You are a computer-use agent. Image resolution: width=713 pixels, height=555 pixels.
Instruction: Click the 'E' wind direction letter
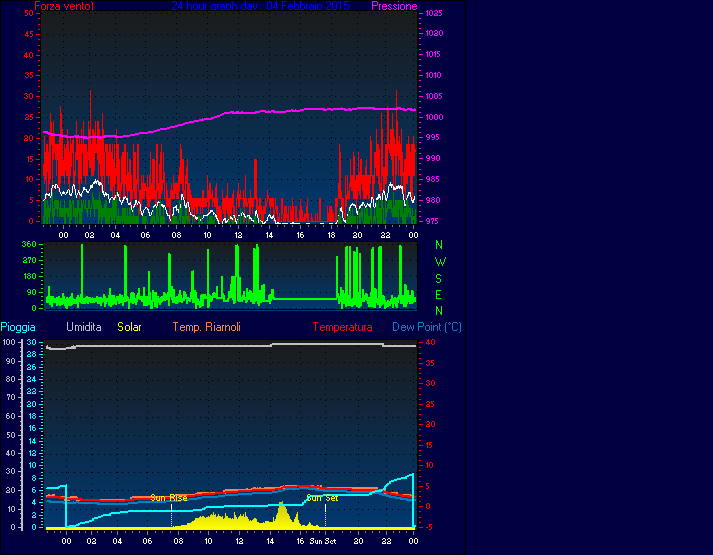[x=439, y=294]
